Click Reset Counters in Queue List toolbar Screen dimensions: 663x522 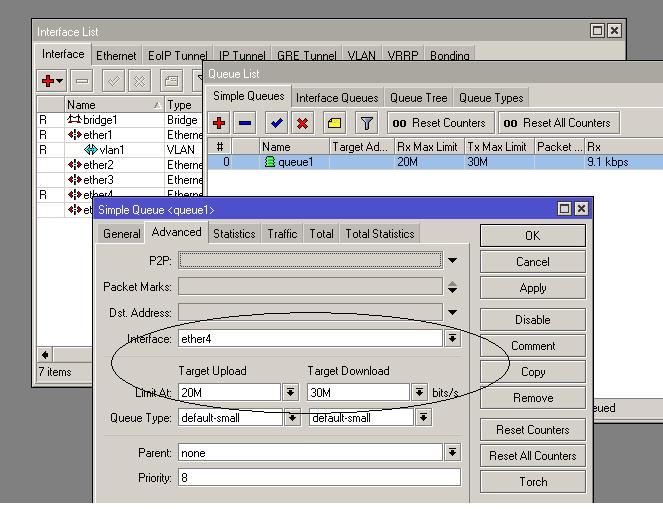click(x=441, y=123)
